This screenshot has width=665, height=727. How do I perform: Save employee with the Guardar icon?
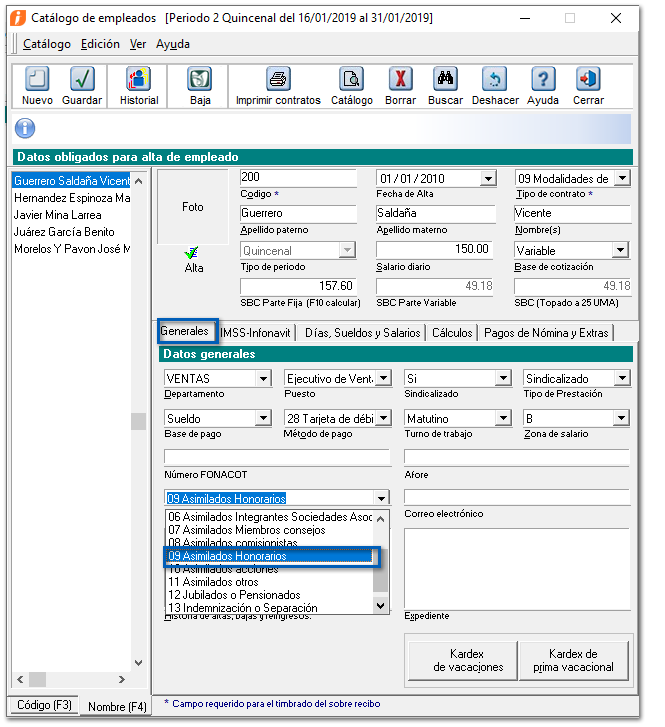(82, 80)
